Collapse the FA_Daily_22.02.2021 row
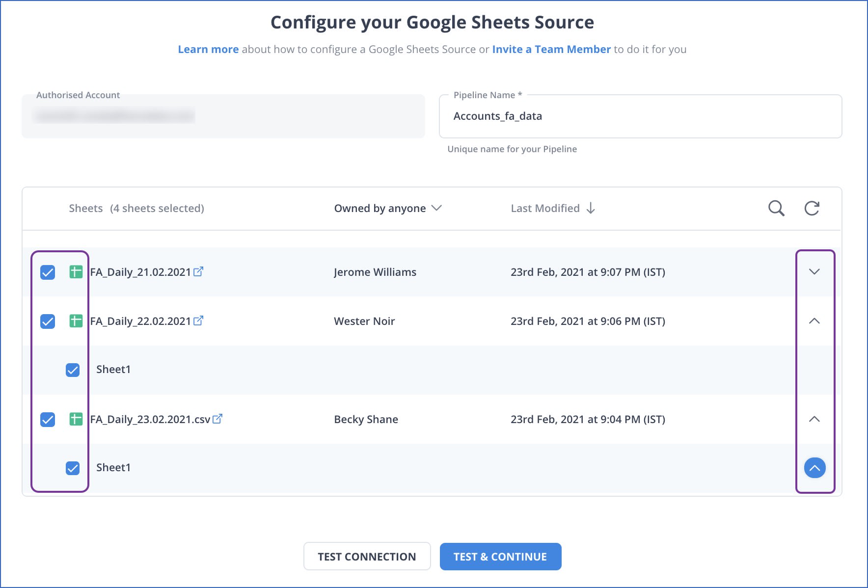This screenshot has height=588, width=868. coord(814,321)
